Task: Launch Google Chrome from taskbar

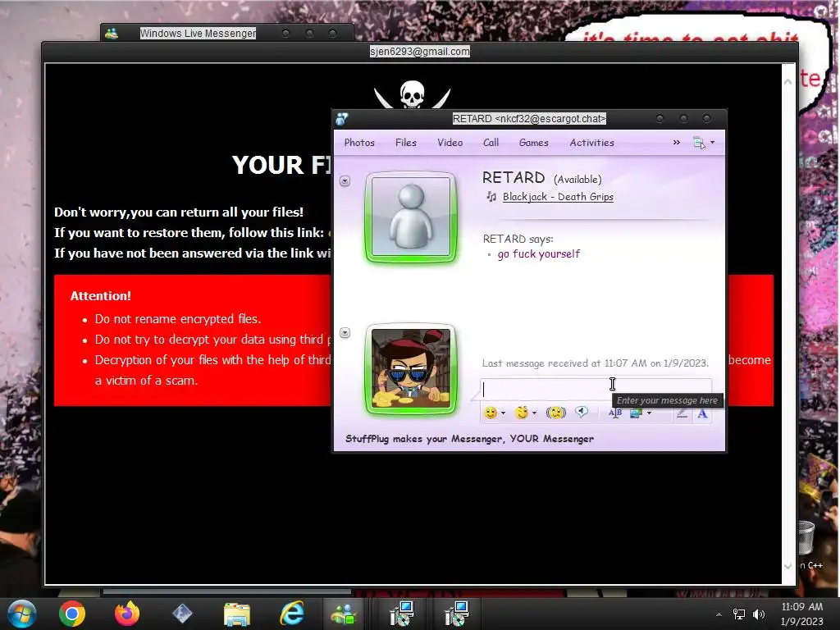Action: [x=72, y=614]
